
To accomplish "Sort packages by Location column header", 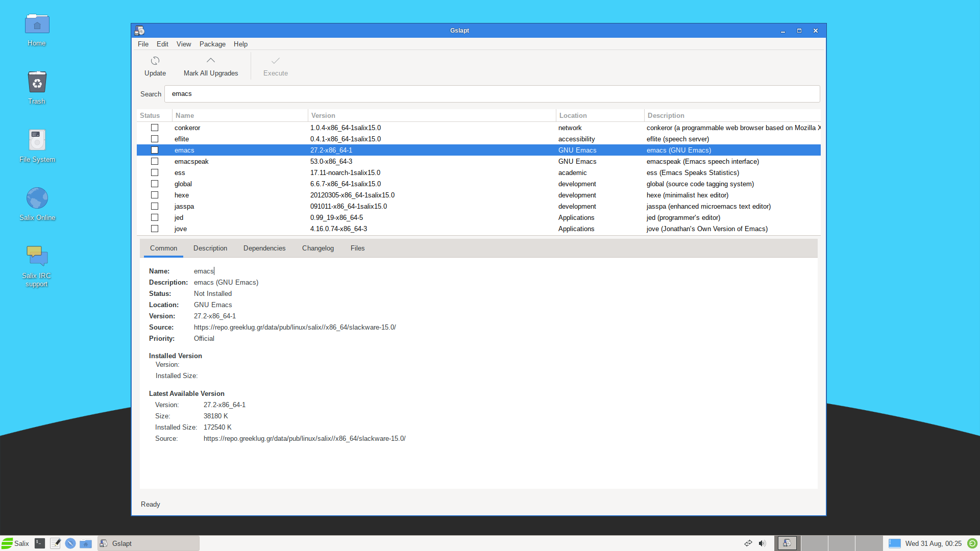I will pos(600,116).
